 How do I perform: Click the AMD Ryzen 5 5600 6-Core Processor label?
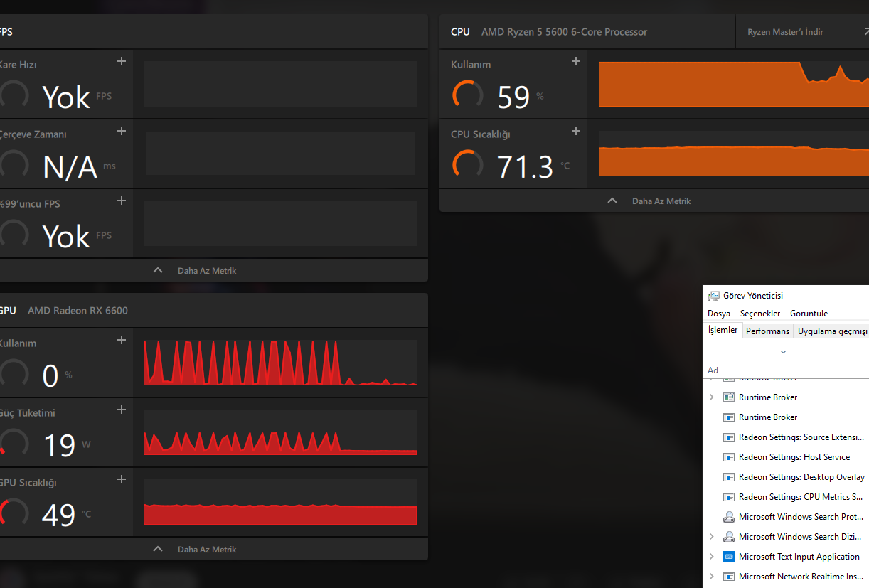point(565,32)
